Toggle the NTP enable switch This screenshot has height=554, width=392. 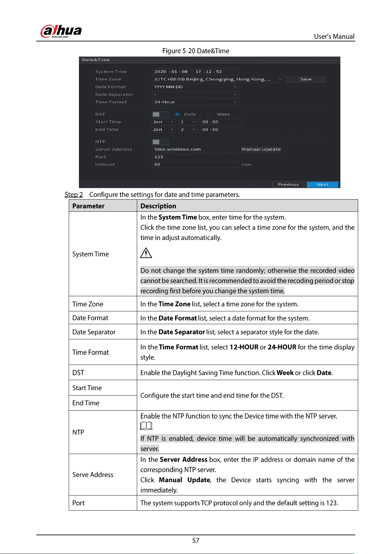(160, 142)
